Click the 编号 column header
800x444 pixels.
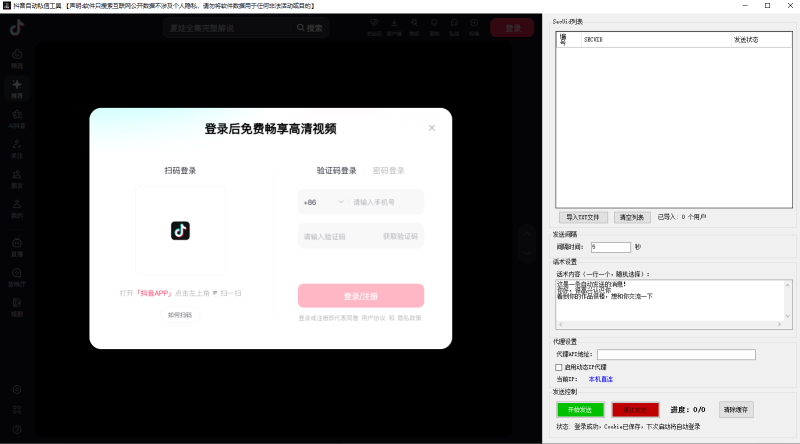(569, 40)
